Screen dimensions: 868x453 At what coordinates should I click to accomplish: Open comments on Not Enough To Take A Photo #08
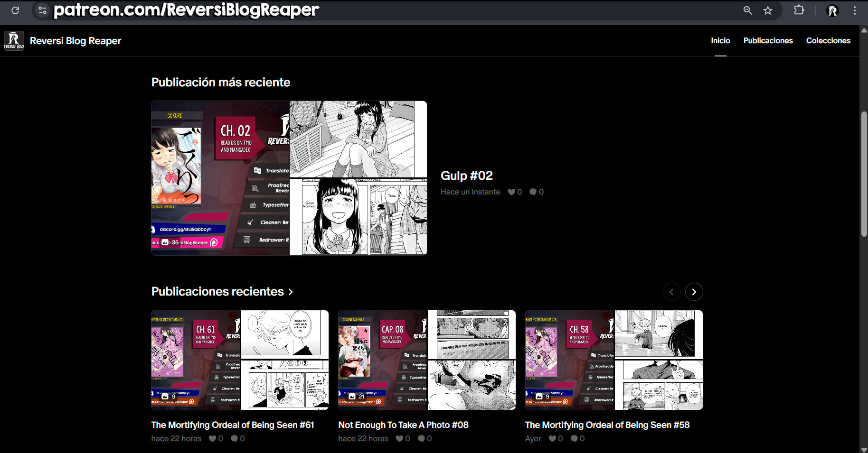click(421, 438)
